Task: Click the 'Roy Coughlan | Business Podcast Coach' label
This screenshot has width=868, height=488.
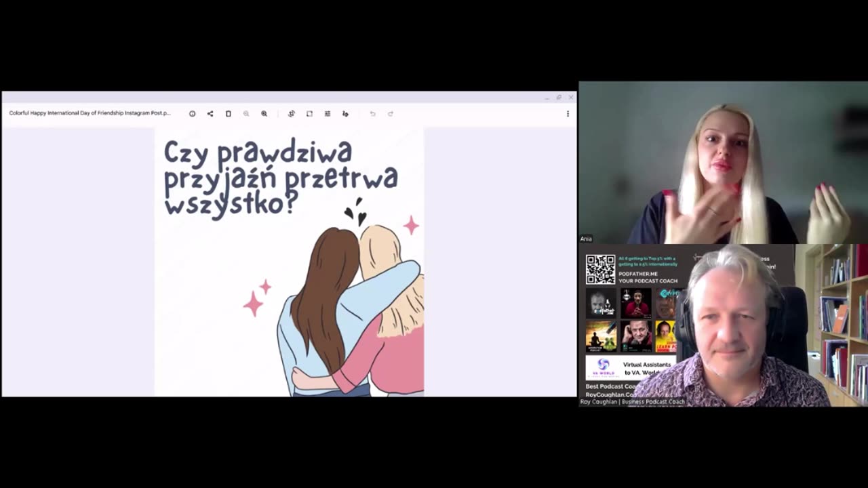Action: pos(633,402)
